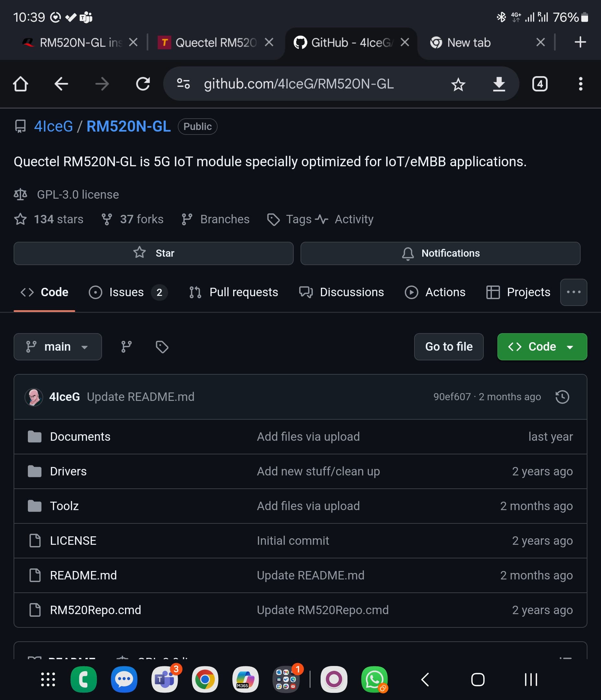
Task: Open the Documents folder
Action: [x=80, y=437]
